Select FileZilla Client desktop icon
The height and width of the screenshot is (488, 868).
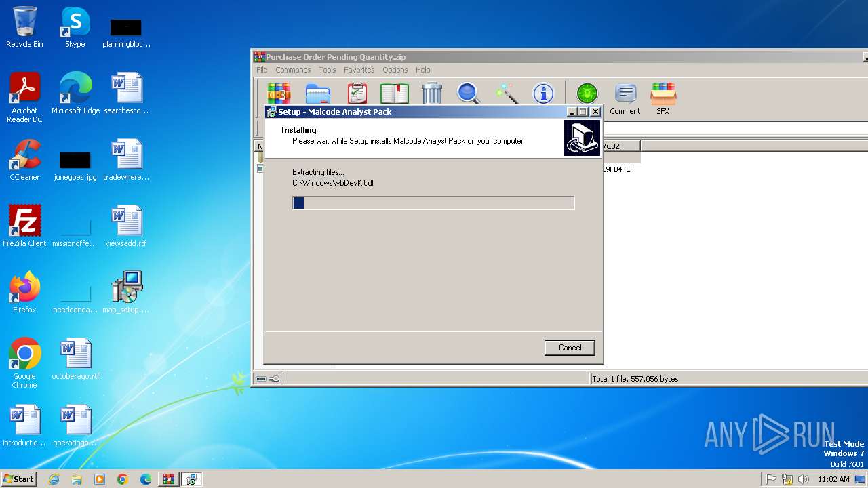pos(24,226)
